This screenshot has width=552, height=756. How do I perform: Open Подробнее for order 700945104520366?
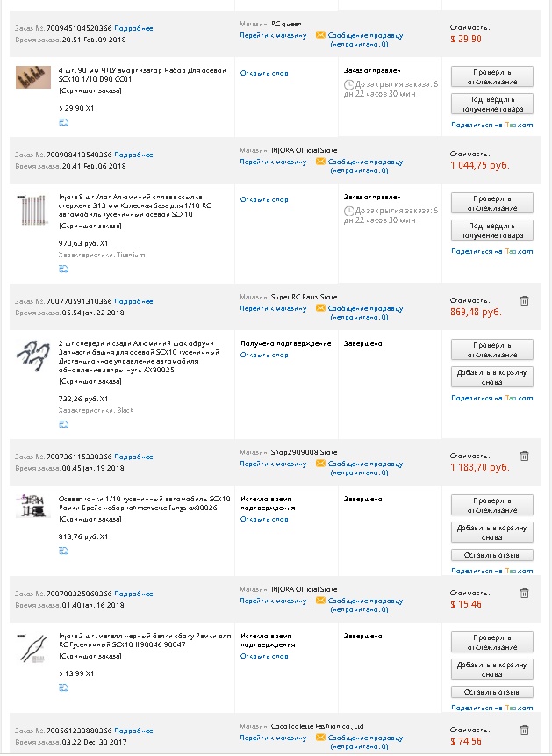[133, 28]
